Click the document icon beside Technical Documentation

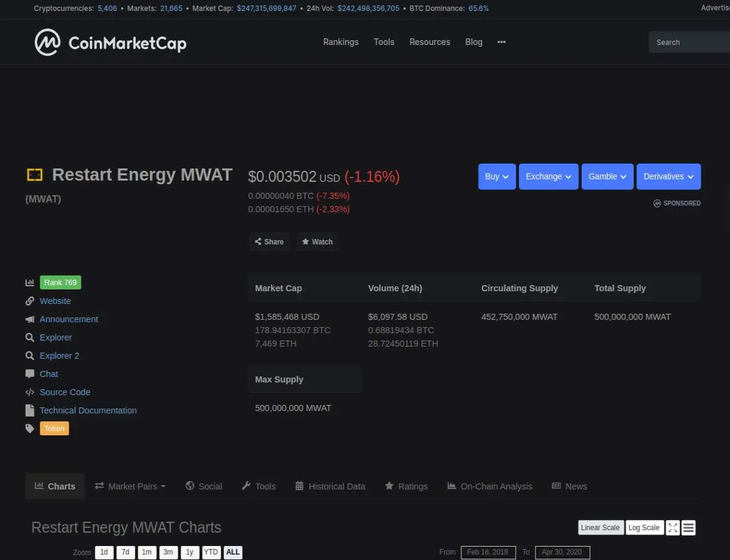tap(29, 410)
